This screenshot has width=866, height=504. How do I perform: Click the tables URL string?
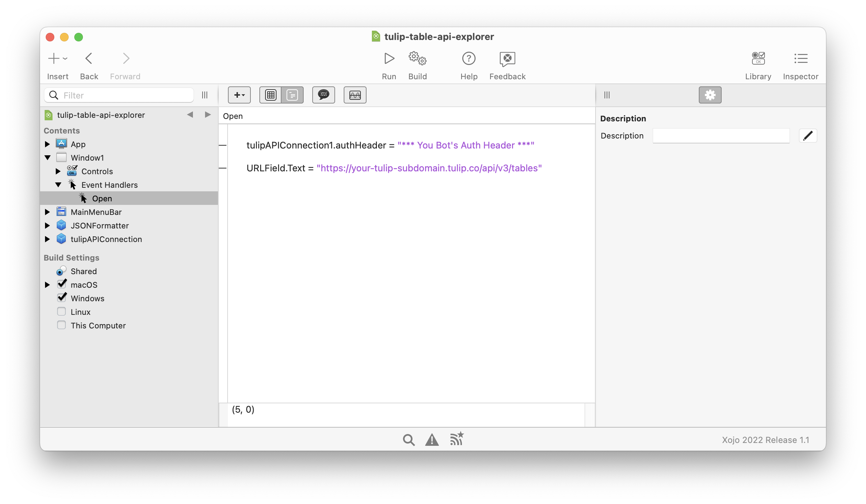point(429,168)
